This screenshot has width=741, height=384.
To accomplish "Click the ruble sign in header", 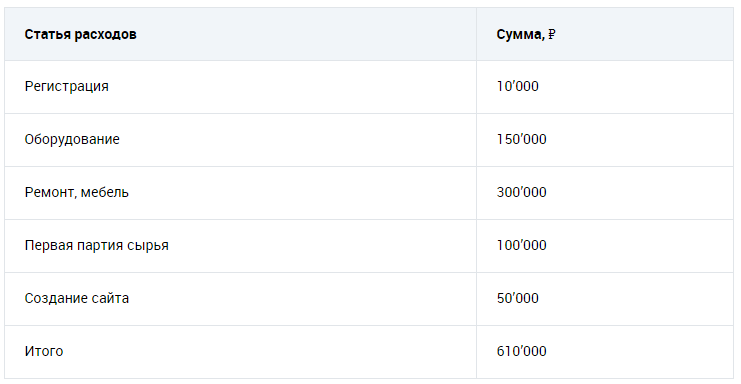I will point(551,34).
